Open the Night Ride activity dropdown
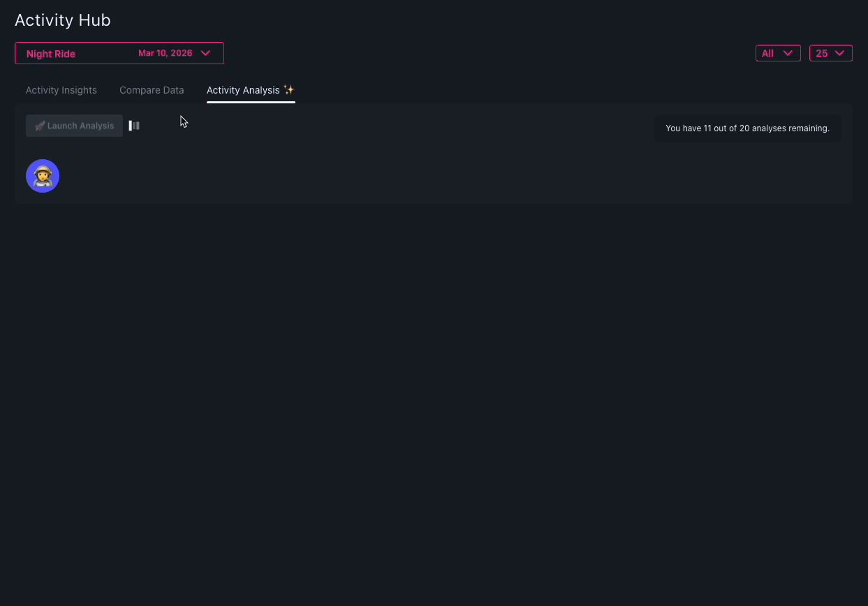The width and height of the screenshot is (868, 606). pyautogui.click(x=119, y=52)
